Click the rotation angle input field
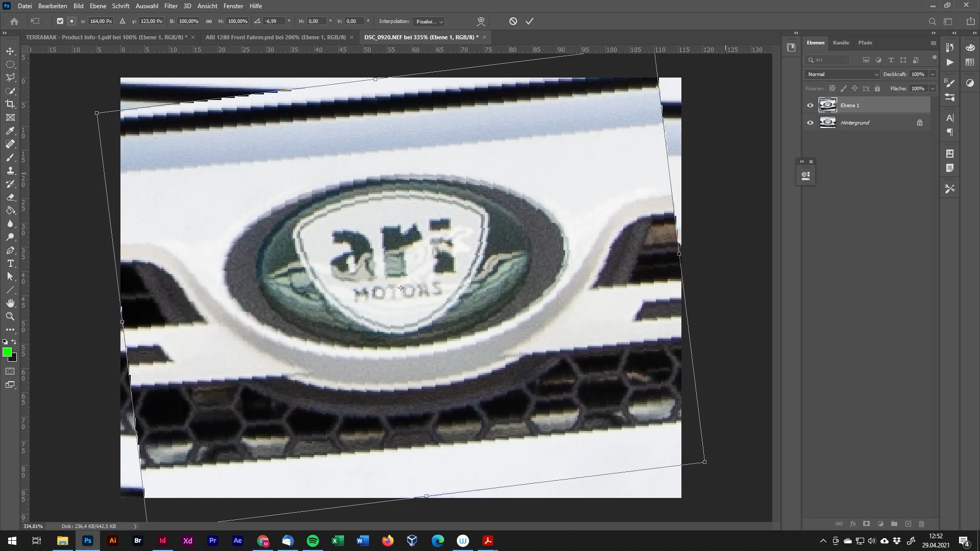Viewport: 980px width, 551px height. tap(274, 21)
